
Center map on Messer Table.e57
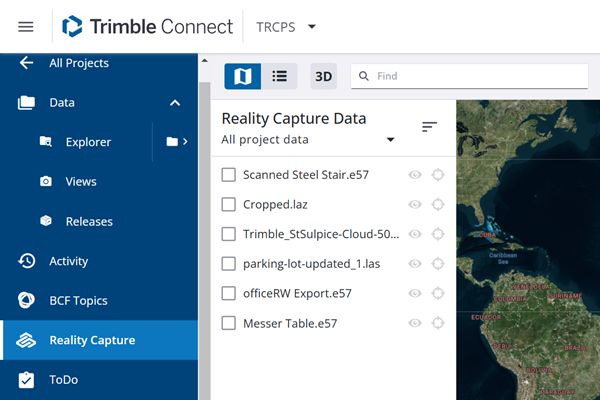point(438,323)
